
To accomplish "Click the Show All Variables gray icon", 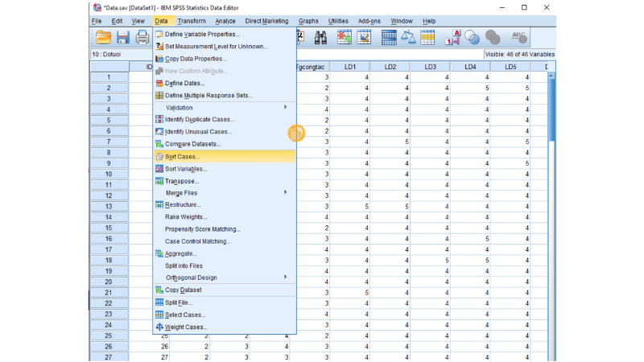I will [x=493, y=37].
